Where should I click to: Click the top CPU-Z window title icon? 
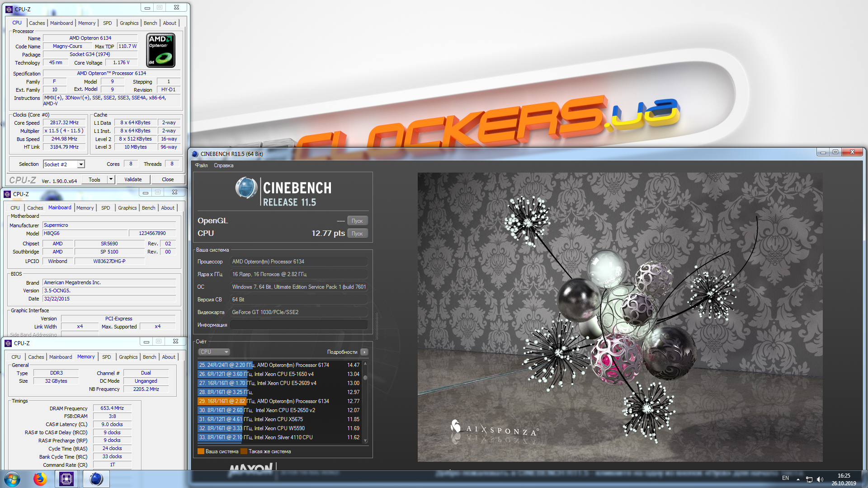pyautogui.click(x=9, y=9)
